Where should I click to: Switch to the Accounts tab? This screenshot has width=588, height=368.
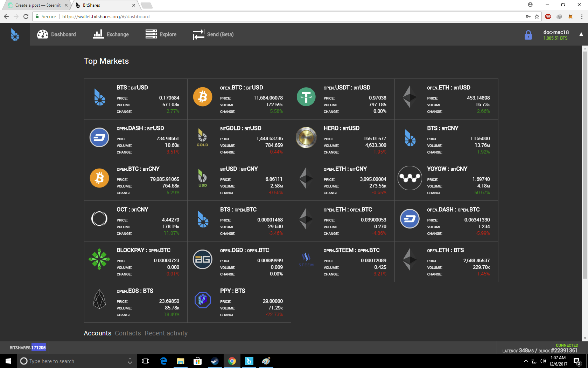point(98,333)
